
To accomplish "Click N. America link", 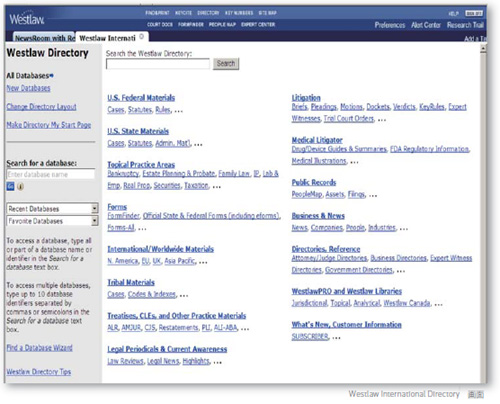I will click(x=122, y=261).
